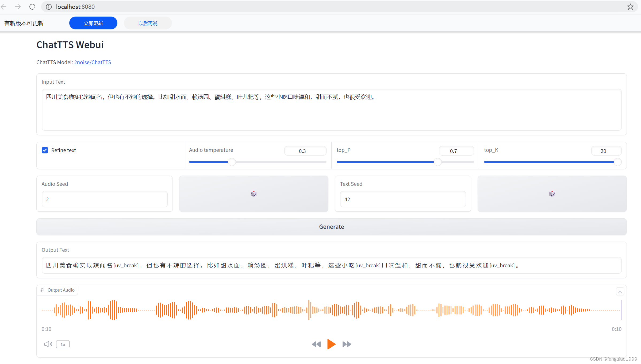Click the top_P value box 0.7
Screen dimensions: 641x364
point(456,151)
